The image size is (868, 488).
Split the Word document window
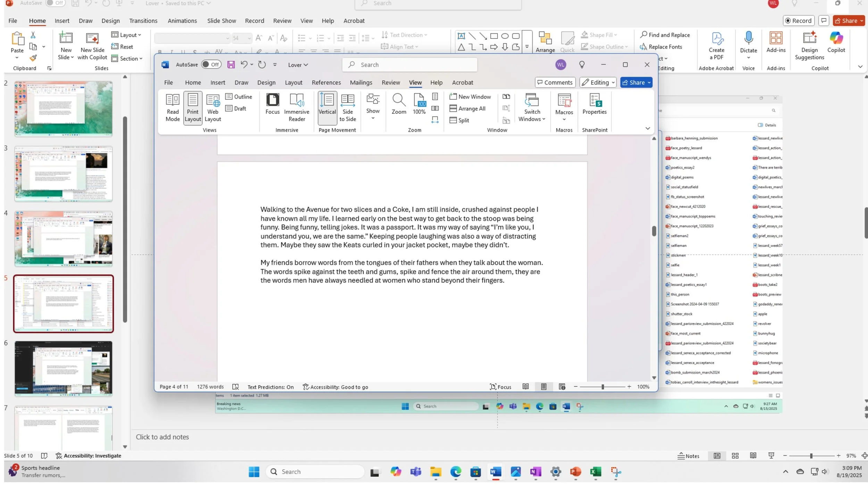459,120
